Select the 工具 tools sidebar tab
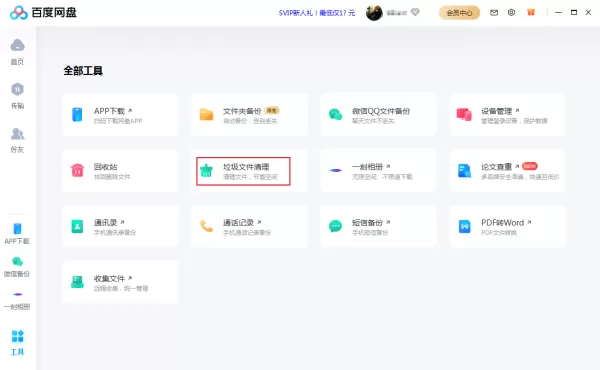 [x=17, y=342]
